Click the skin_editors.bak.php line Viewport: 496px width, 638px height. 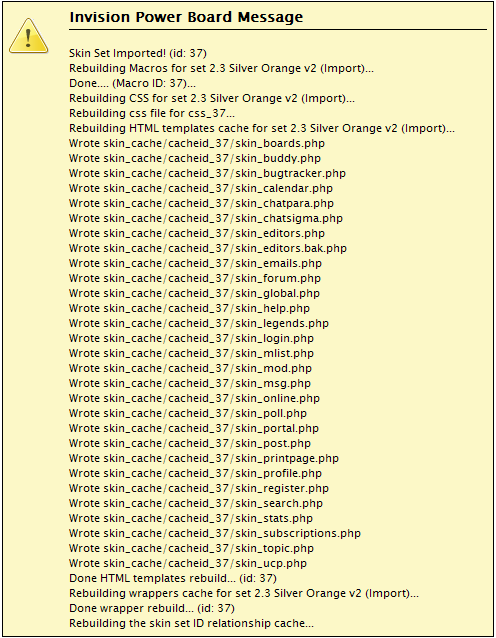click(208, 249)
